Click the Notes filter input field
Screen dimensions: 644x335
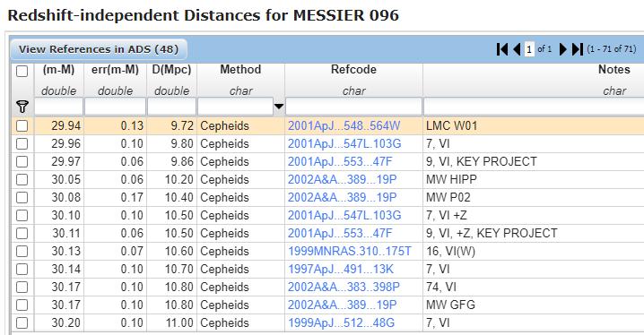pyautogui.click(x=534, y=107)
